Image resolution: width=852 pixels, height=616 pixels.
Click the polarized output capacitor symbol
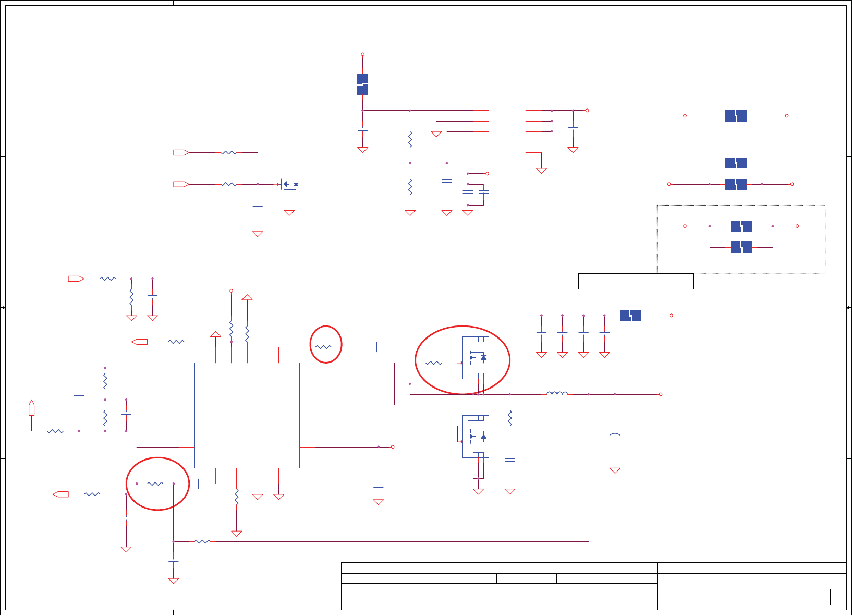pyautogui.click(x=615, y=433)
